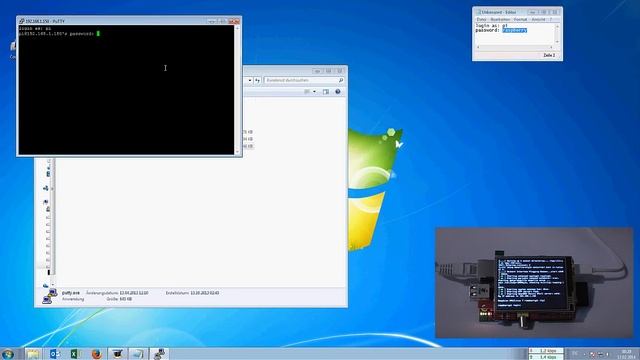Click the 'login as:' line in the Editor

(x=491, y=26)
